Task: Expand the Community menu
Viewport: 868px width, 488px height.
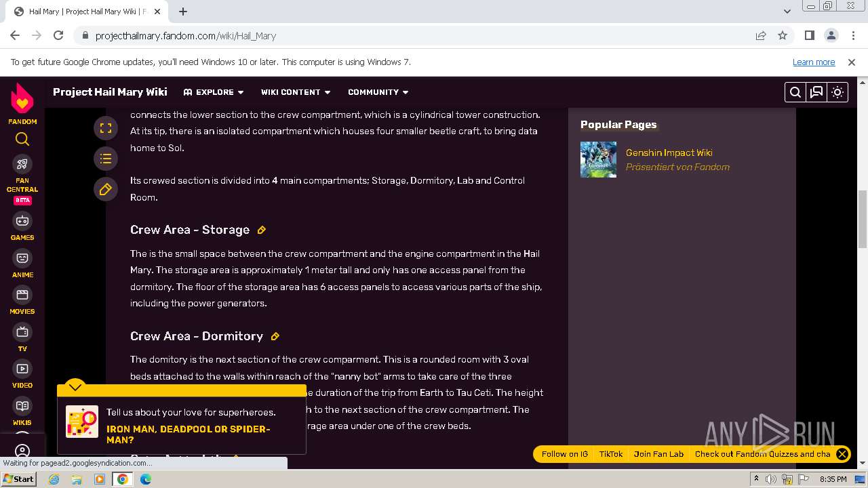Action: click(378, 92)
